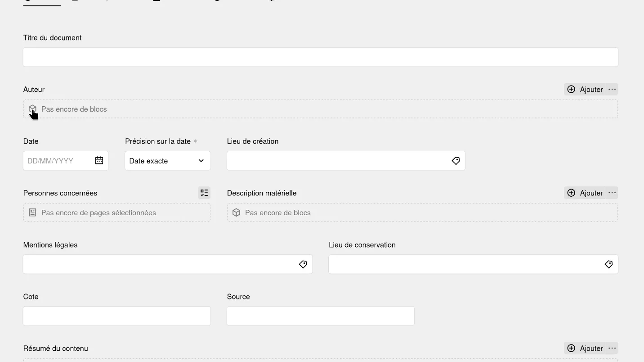Screen dimensions: 644x362
Task: Focus the Source text field
Action: (321, 316)
